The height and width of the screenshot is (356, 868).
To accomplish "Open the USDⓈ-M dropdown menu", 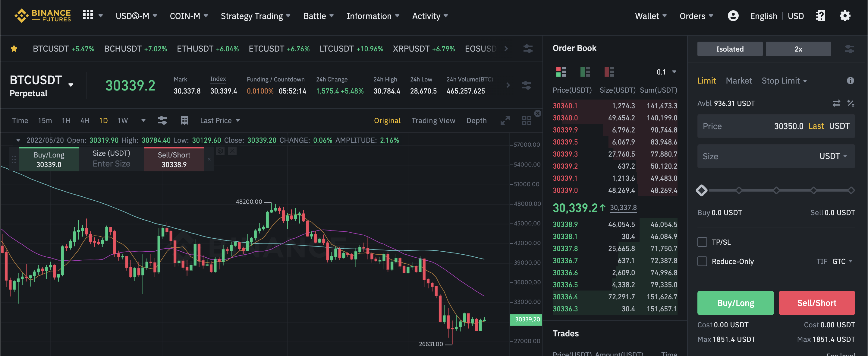I will point(137,16).
